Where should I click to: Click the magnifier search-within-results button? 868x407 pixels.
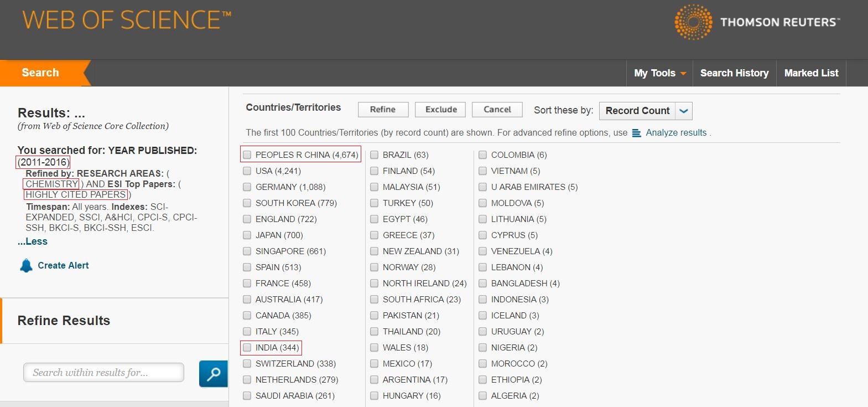tap(214, 374)
